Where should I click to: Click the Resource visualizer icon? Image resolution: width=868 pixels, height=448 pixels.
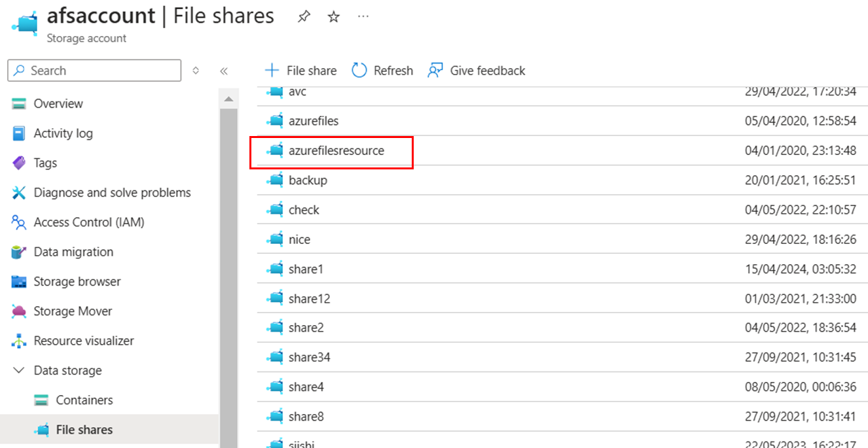tap(20, 340)
